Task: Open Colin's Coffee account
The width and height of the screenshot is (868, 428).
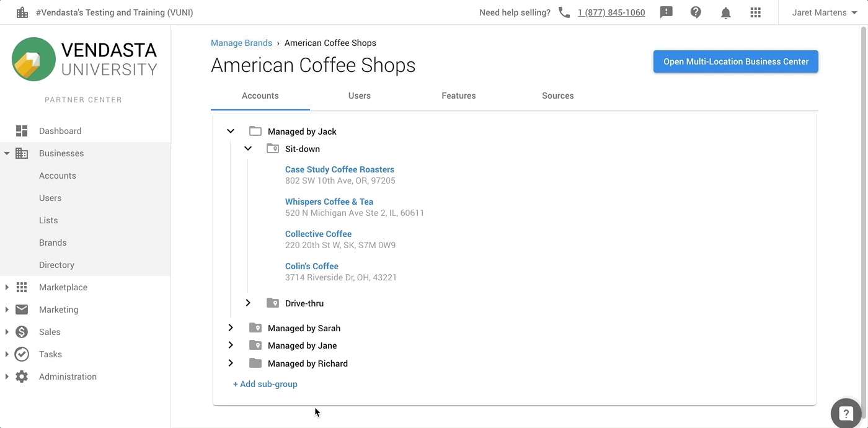Action: (x=312, y=266)
